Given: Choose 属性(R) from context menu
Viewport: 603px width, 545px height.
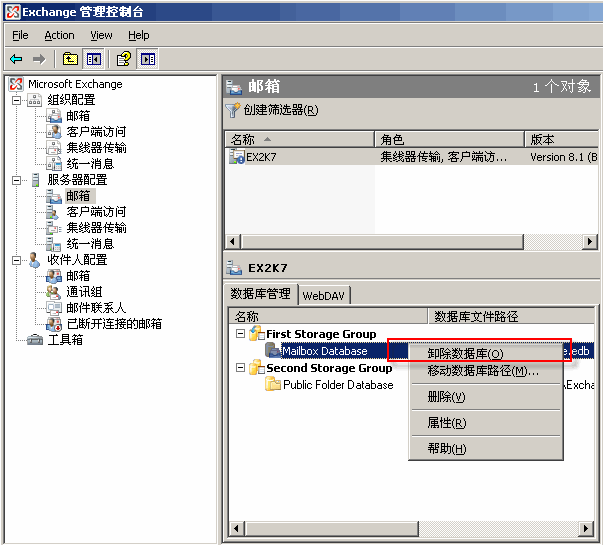Looking at the screenshot, I should coord(485,423).
